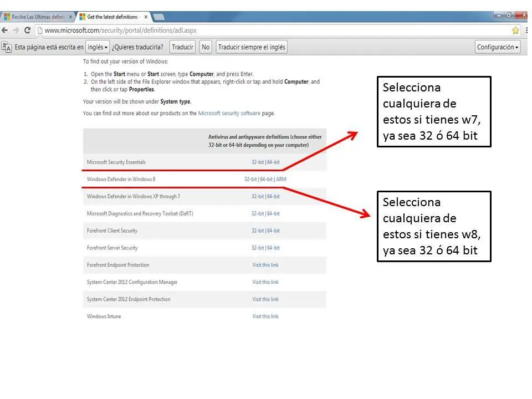The width and height of the screenshot is (532, 399).
Task: Download Defender XP through 7 32-bit
Action: [258, 196]
